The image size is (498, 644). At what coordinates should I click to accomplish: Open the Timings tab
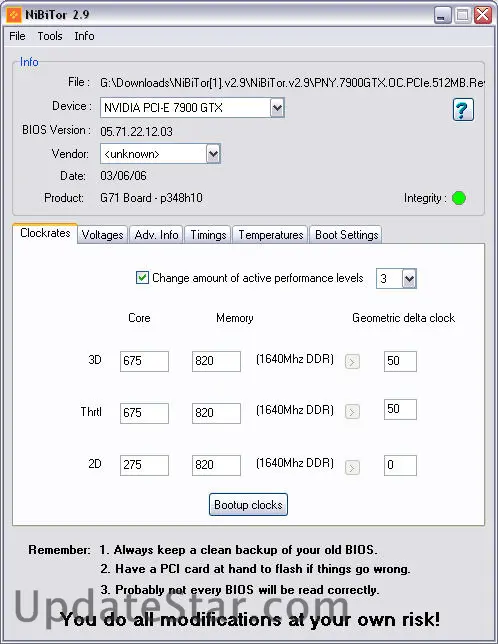point(208,235)
